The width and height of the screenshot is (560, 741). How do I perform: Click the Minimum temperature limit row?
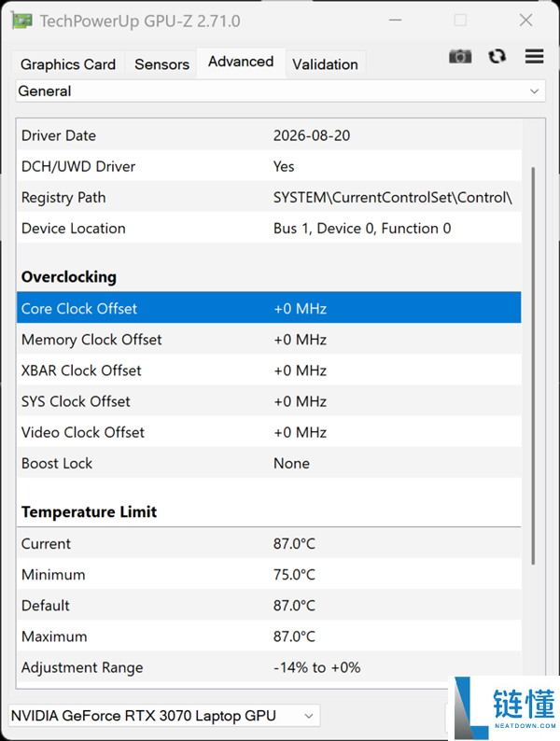[x=269, y=574]
